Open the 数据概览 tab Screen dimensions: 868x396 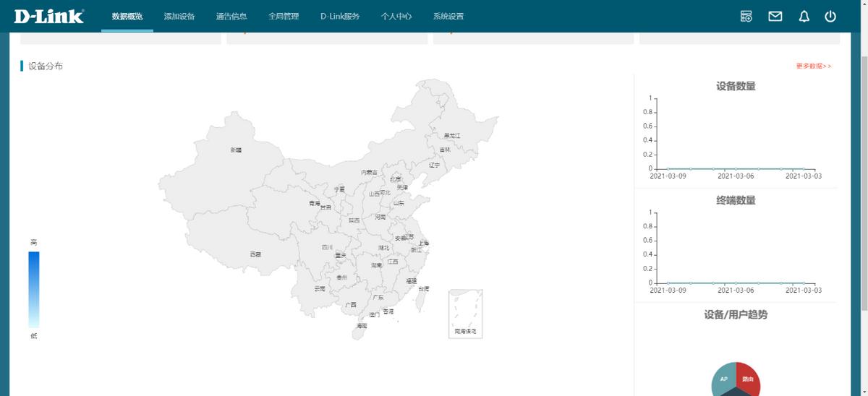127,16
